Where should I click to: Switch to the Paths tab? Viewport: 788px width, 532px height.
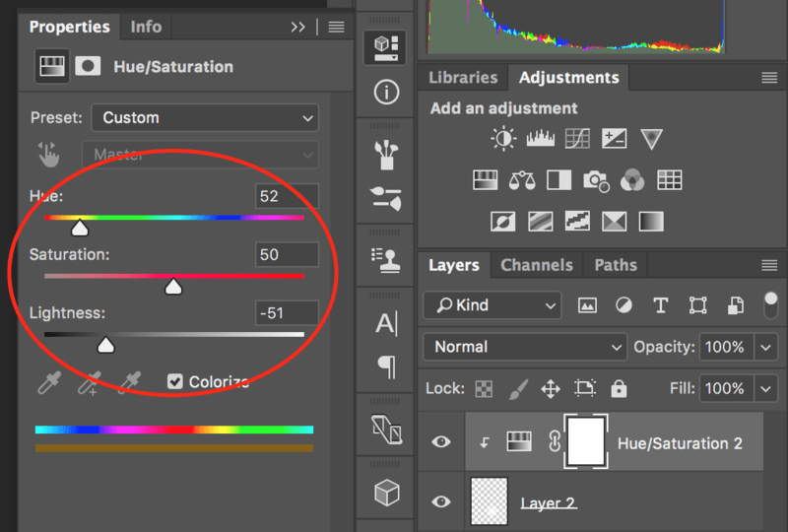(x=616, y=265)
